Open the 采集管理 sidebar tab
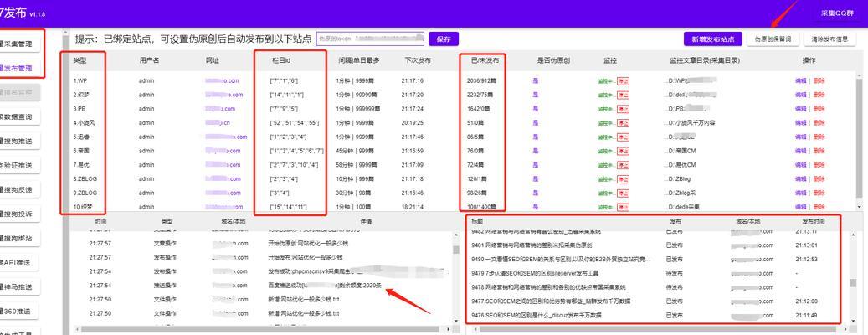Viewport: 868px width, 335px height. pyautogui.click(x=21, y=44)
